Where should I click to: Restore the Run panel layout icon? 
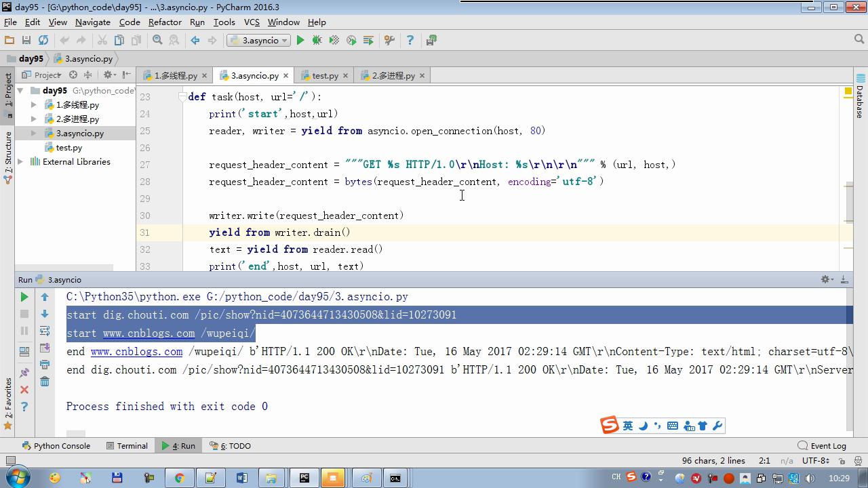(24, 352)
